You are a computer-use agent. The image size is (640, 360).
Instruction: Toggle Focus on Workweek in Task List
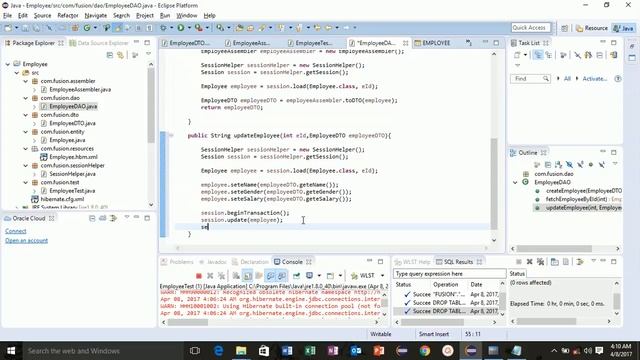point(563,55)
